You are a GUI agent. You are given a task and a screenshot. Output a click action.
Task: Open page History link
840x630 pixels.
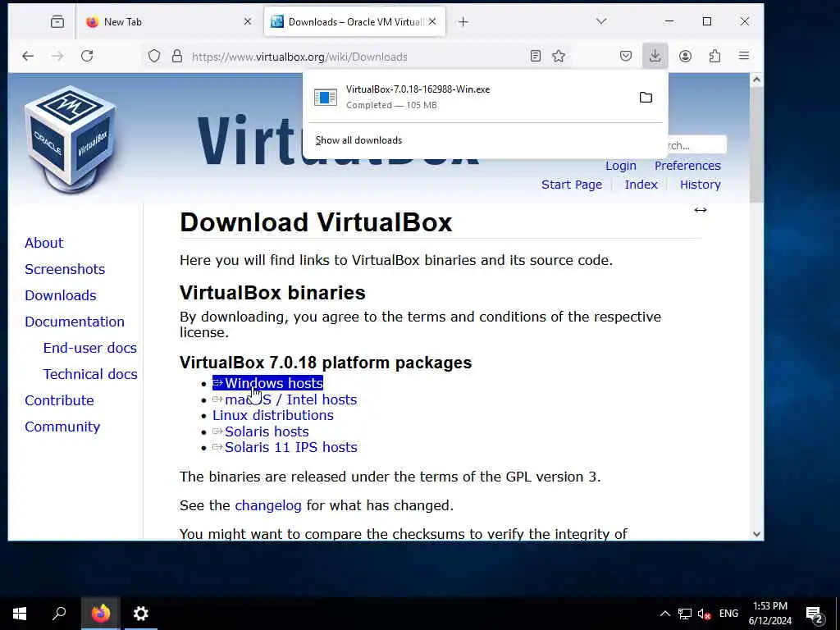(701, 185)
